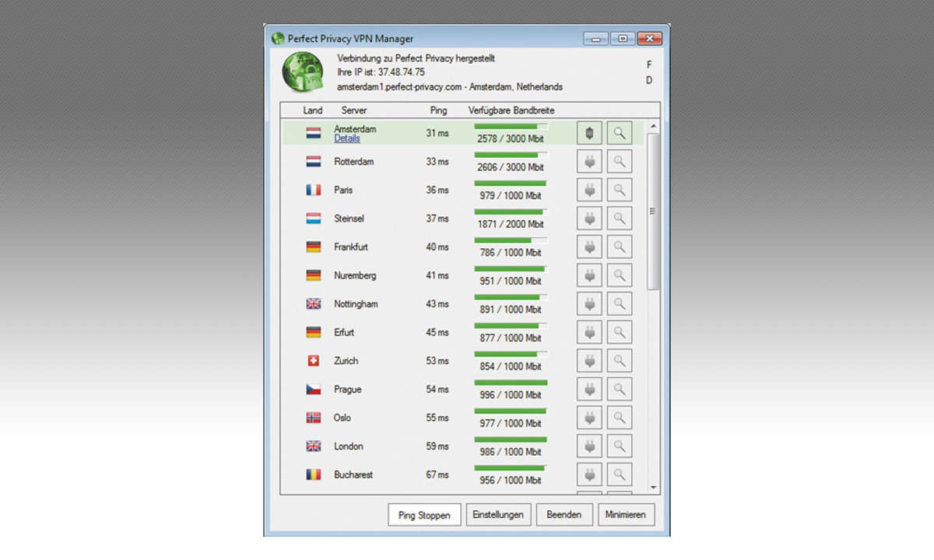Click the Paris plug connect icon
Image resolution: width=934 pixels, height=560 pixels.
(589, 190)
